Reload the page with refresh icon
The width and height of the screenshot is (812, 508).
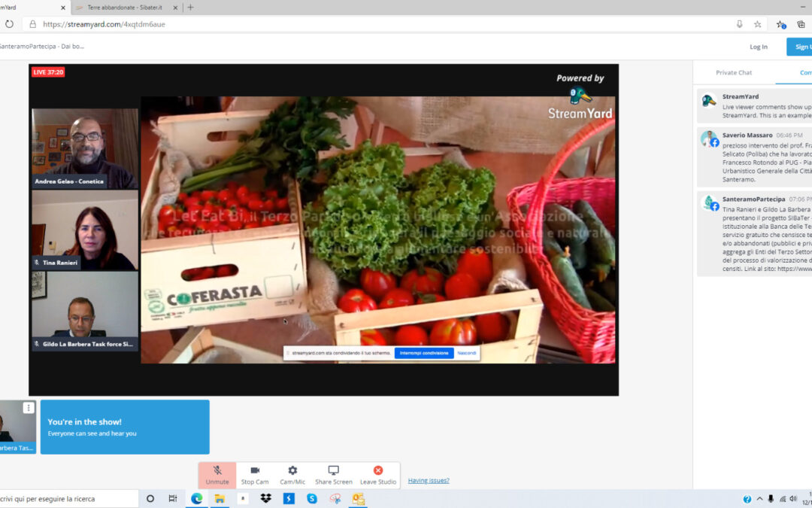point(9,24)
